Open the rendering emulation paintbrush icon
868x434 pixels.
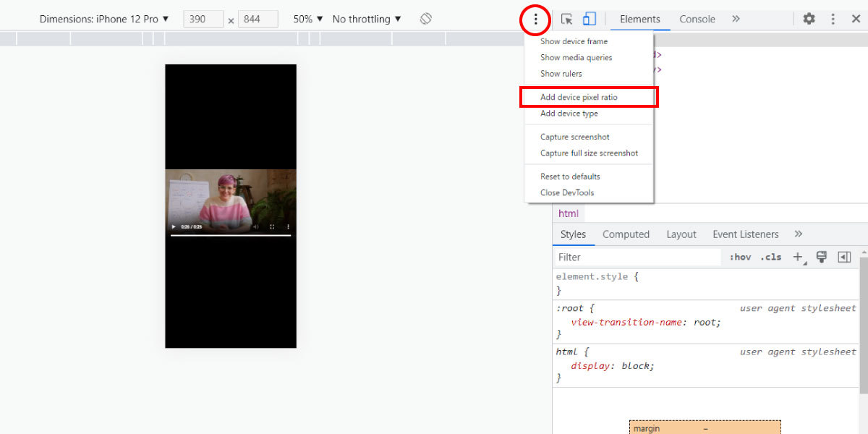[821, 257]
